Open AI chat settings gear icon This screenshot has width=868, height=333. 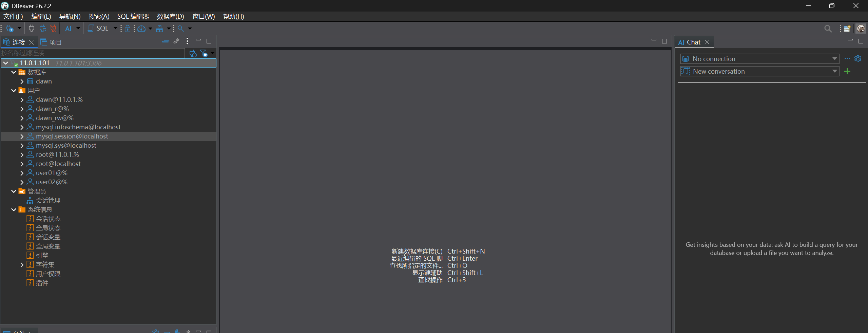pyautogui.click(x=858, y=59)
